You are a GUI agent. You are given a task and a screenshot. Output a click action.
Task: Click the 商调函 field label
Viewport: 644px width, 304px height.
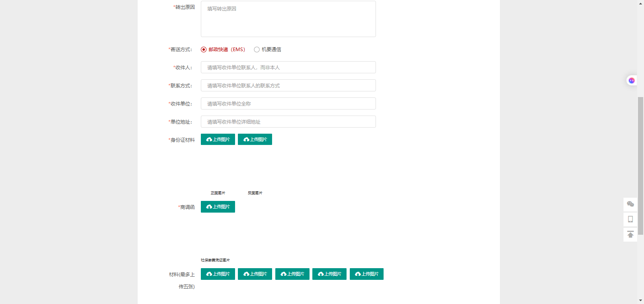click(x=186, y=207)
